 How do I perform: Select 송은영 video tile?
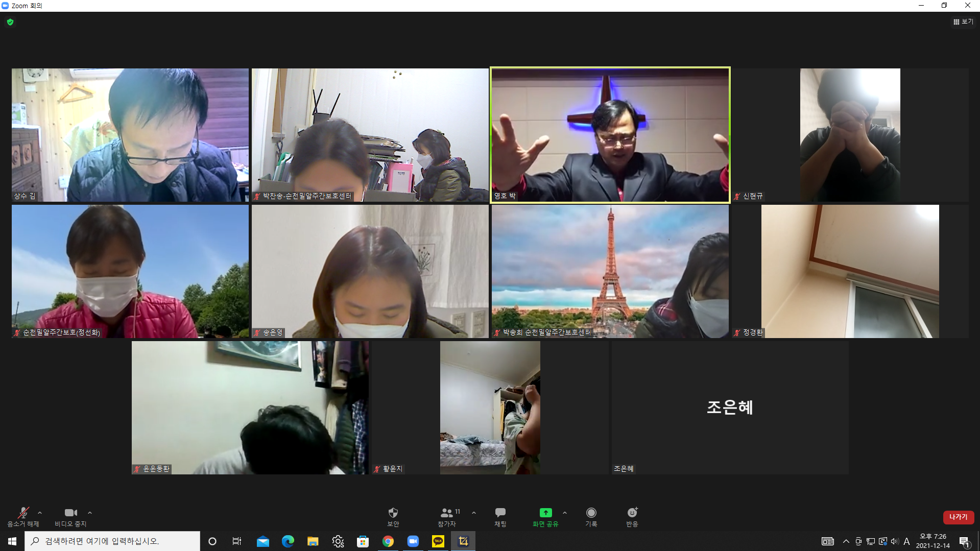pyautogui.click(x=370, y=271)
